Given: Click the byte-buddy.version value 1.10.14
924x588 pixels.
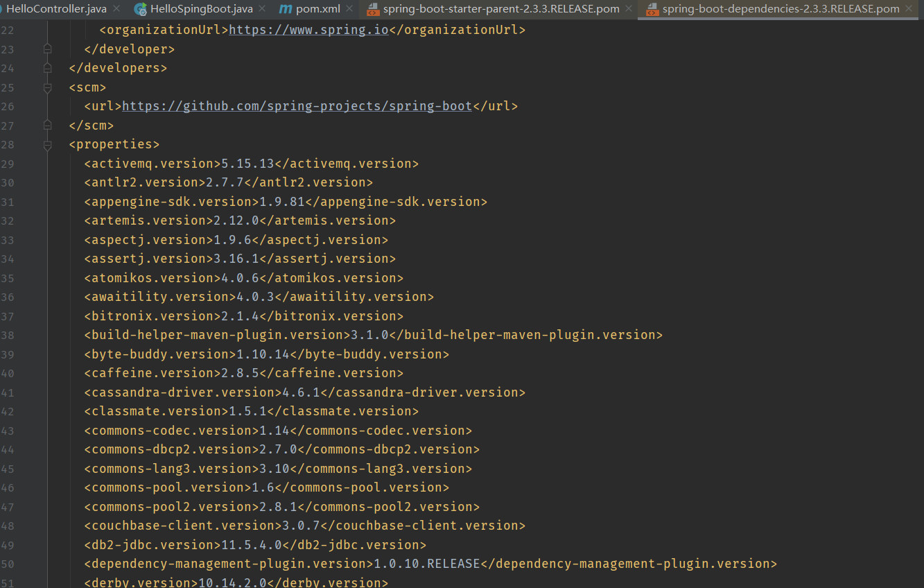Looking at the screenshot, I should point(263,354).
